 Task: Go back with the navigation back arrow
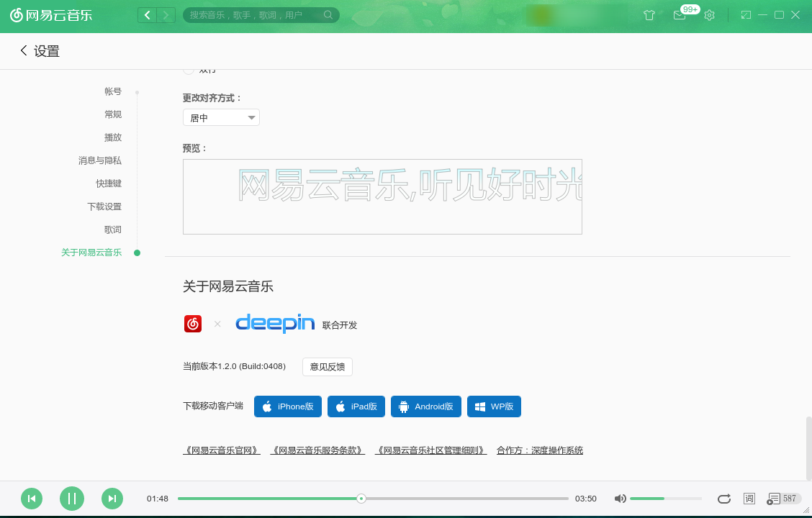[x=147, y=15]
